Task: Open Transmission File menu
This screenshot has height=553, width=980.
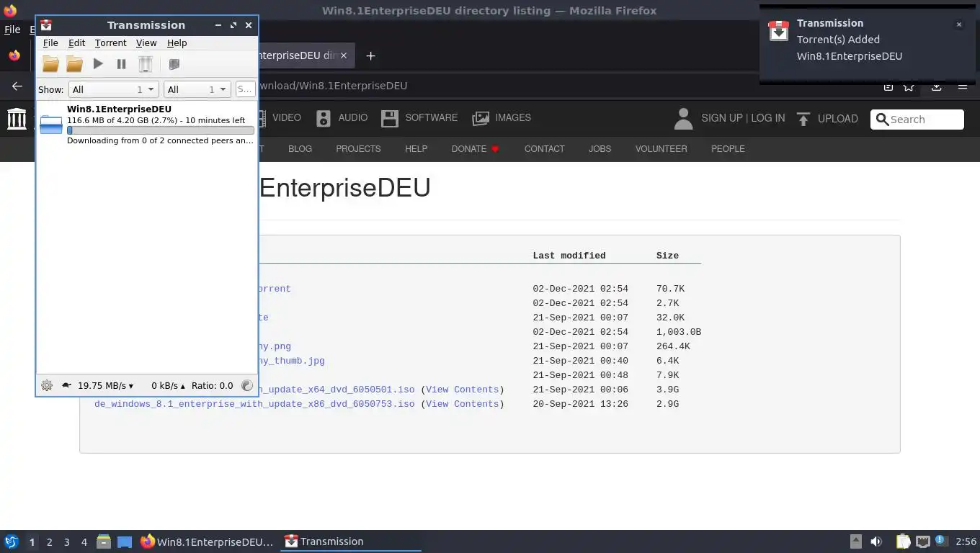Action: pyautogui.click(x=50, y=43)
